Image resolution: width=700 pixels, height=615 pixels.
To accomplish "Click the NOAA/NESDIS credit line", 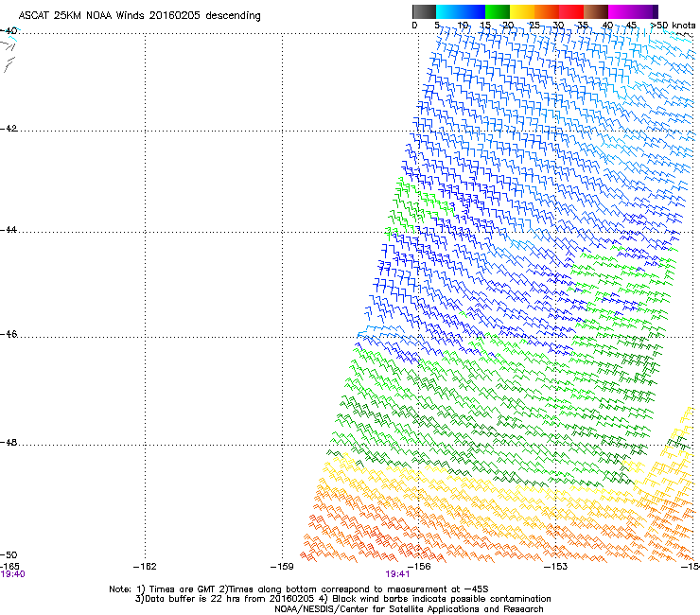I will [x=409, y=609].
